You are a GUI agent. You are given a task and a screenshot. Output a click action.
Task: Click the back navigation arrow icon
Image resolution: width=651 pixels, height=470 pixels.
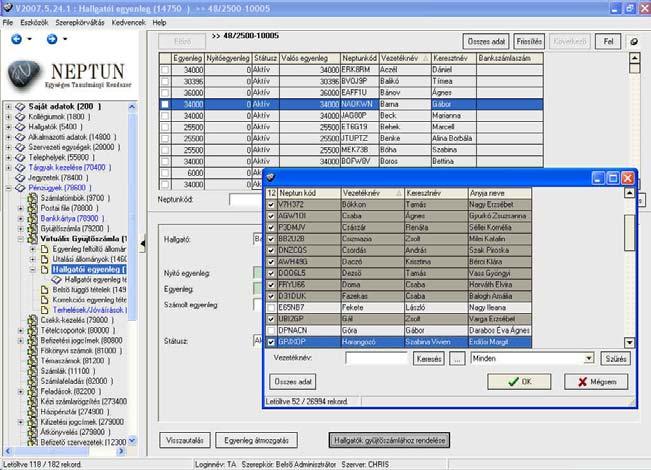16,39
